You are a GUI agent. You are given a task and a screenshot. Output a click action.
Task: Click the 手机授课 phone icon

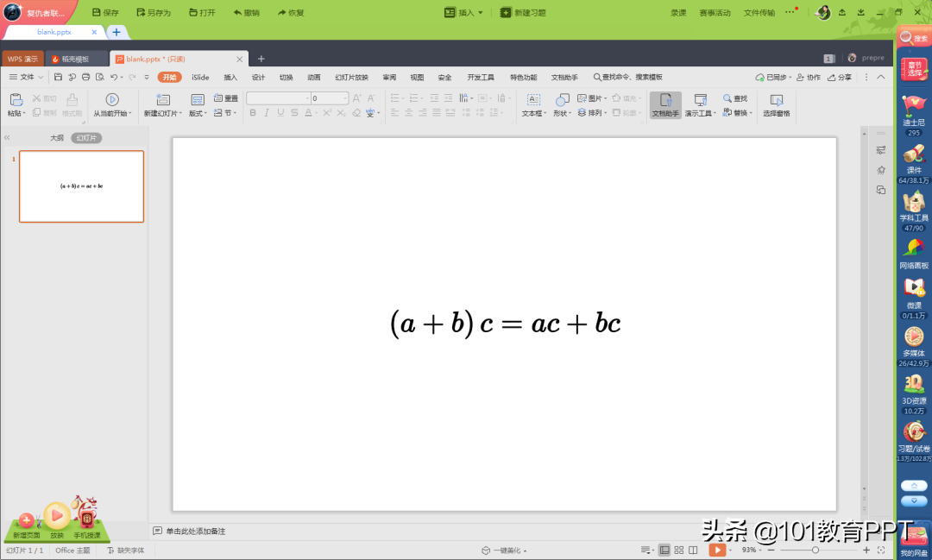coord(87,519)
